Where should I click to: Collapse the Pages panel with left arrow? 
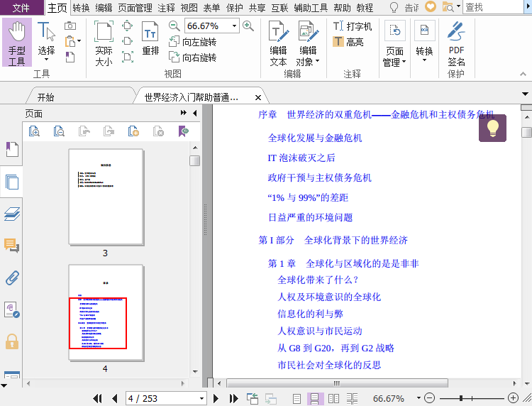195,113
